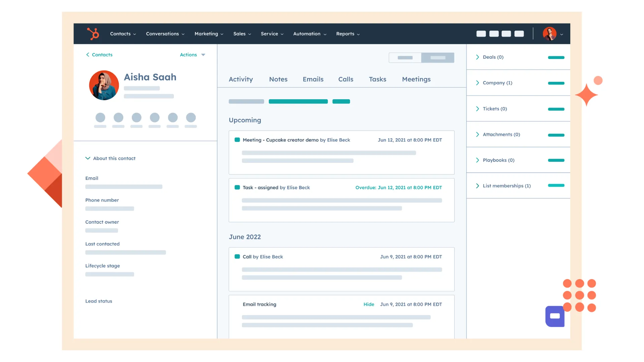Click the teal marker on the Meeting Cupcake creator demo entry
644x362 pixels.
click(237, 140)
